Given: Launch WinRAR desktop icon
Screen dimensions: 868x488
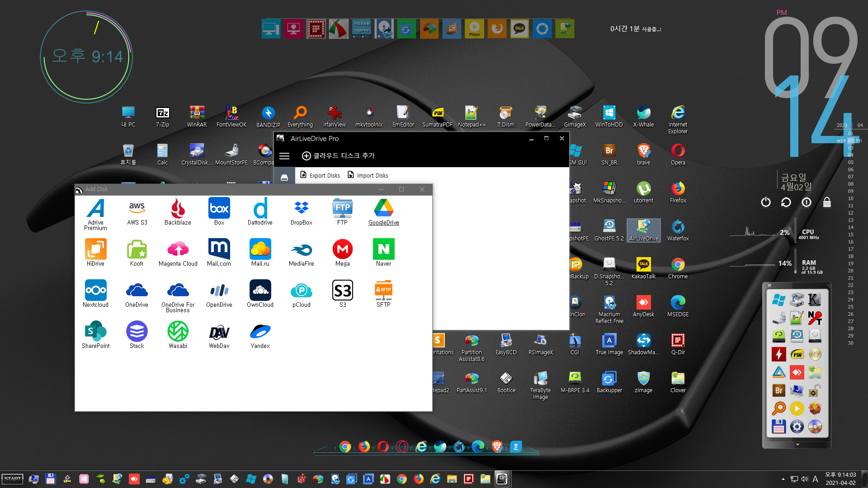Looking at the screenshot, I should (x=197, y=117).
